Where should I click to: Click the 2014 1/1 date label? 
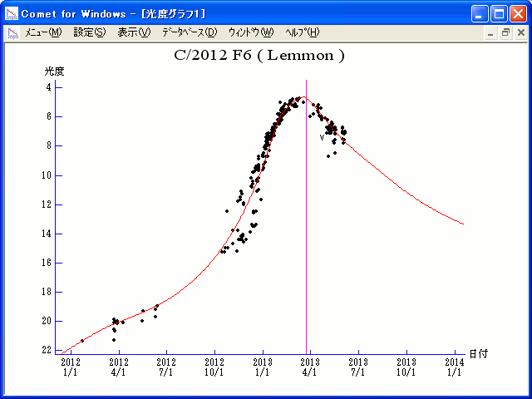coord(455,367)
